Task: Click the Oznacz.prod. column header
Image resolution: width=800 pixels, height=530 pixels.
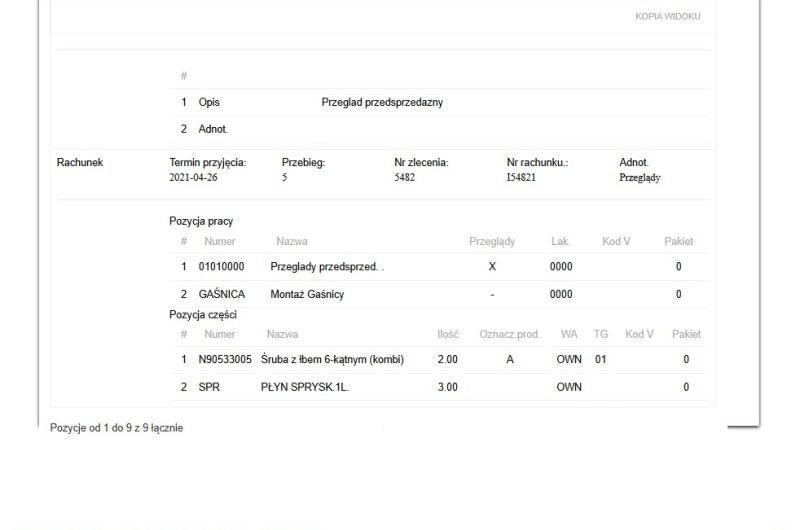Action: pyautogui.click(x=509, y=335)
